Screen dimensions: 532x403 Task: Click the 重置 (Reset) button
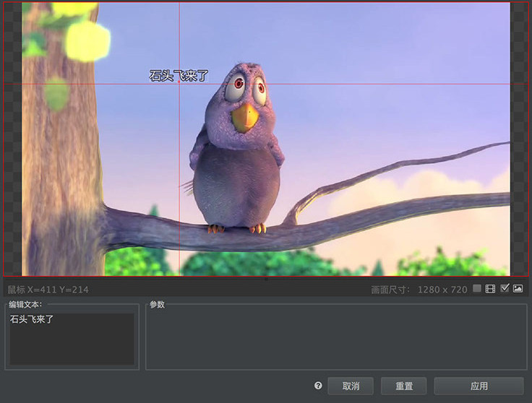tap(404, 386)
